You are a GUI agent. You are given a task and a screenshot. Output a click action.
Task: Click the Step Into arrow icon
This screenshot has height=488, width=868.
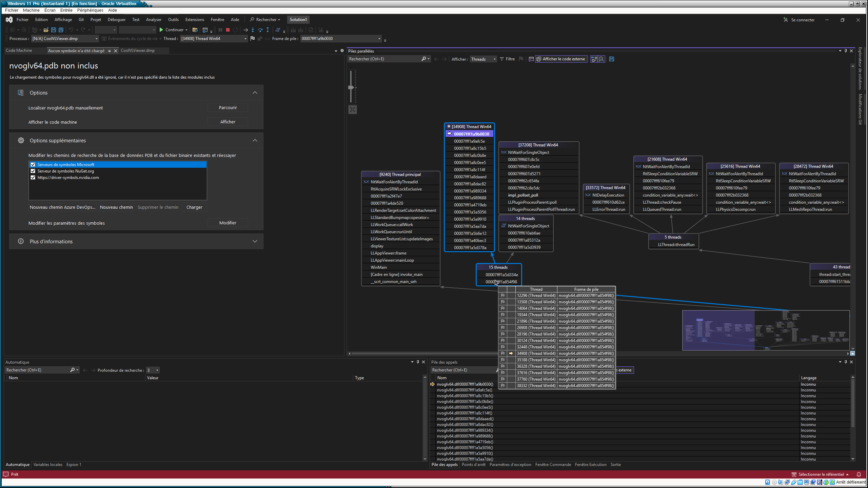coord(253,30)
